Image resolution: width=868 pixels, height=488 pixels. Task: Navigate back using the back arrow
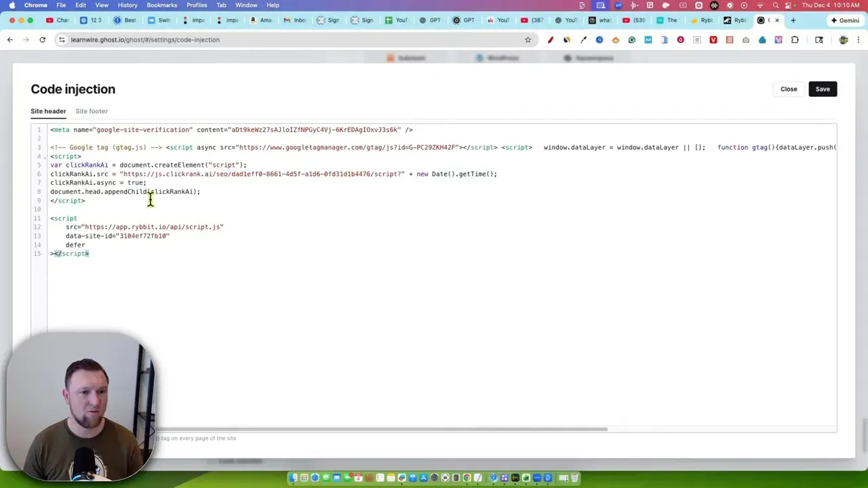tap(9, 39)
